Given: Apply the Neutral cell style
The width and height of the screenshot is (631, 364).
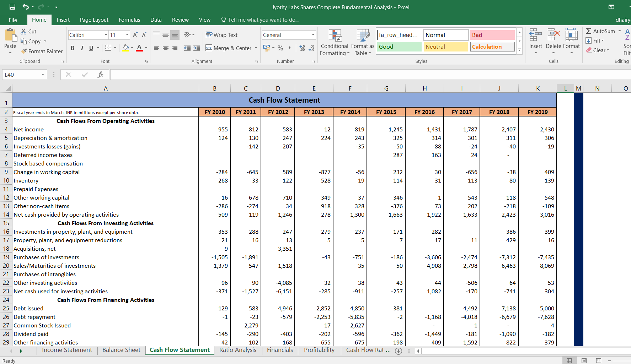Looking at the screenshot, I should [x=446, y=47].
